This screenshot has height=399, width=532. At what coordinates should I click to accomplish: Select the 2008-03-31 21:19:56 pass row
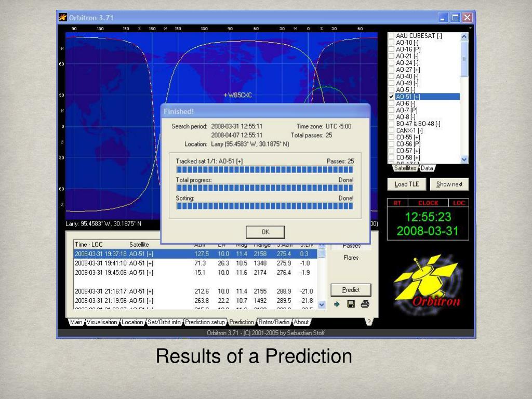[195, 301]
